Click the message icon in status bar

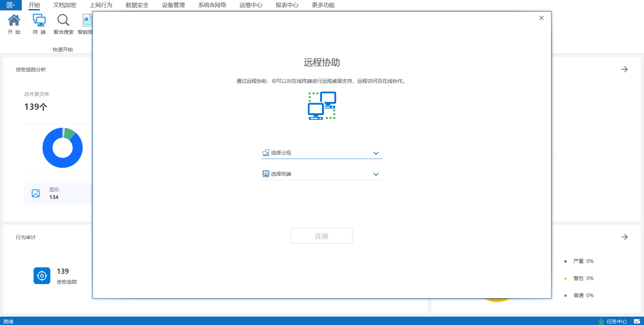tap(637, 321)
